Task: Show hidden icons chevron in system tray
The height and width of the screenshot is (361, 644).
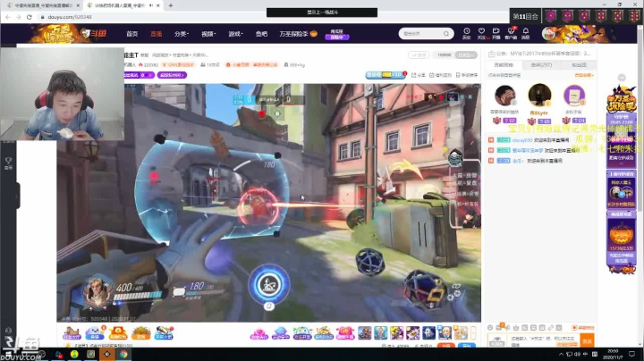Action: coord(561,354)
